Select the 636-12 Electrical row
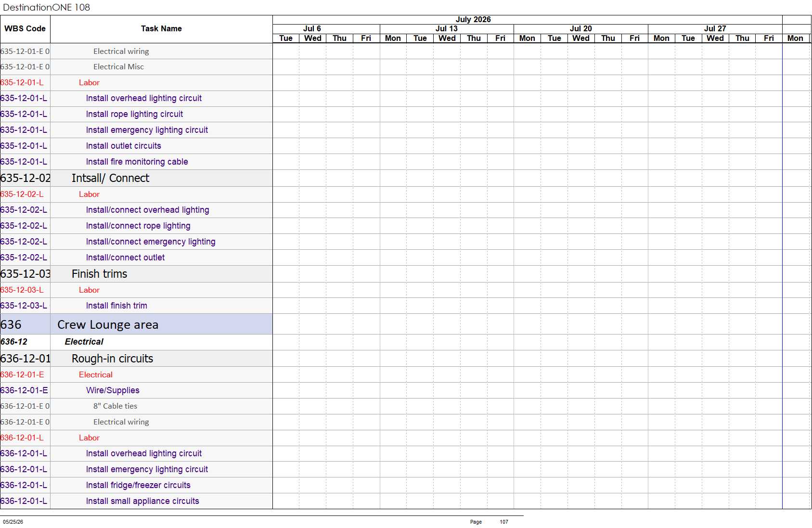 pyautogui.click(x=136, y=342)
